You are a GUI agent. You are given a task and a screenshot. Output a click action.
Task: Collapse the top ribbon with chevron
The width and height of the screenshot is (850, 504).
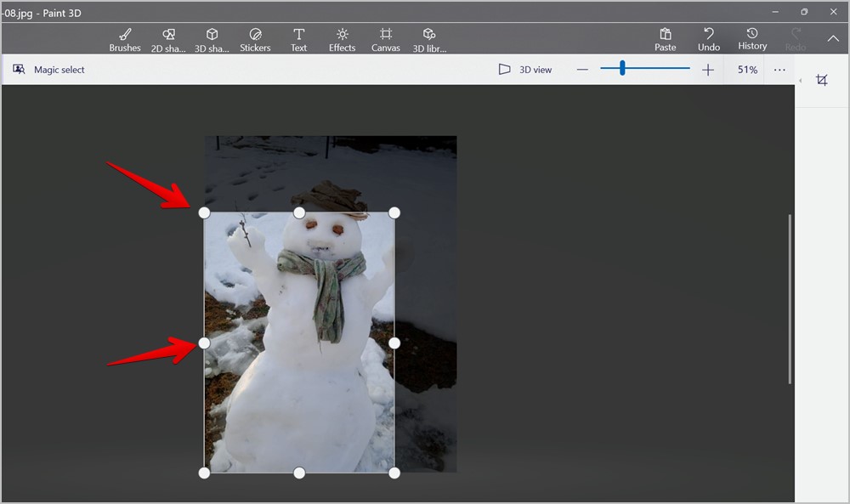point(833,38)
